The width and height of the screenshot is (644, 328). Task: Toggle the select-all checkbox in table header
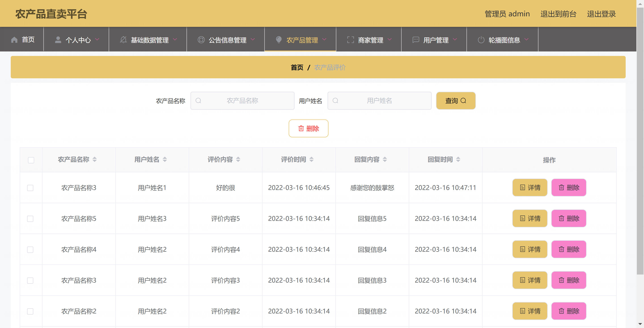coord(31,160)
